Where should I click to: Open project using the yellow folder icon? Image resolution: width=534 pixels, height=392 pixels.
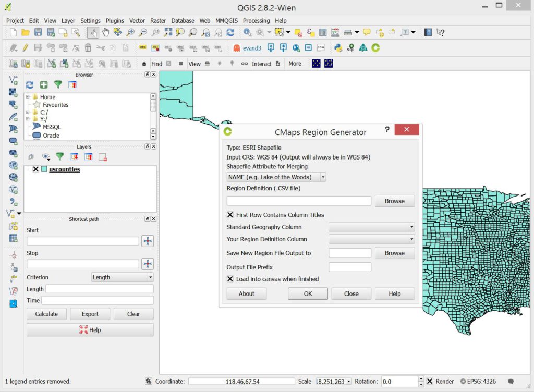[25, 32]
